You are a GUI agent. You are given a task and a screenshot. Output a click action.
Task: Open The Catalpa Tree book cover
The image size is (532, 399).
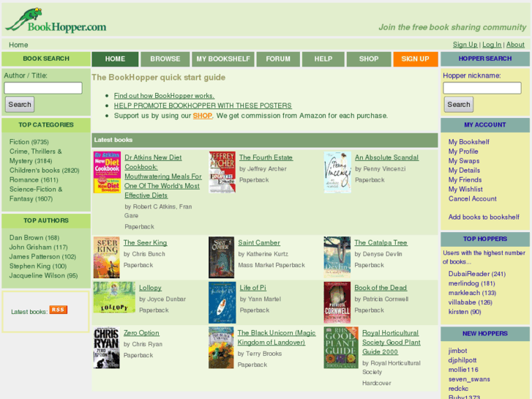coord(337,258)
